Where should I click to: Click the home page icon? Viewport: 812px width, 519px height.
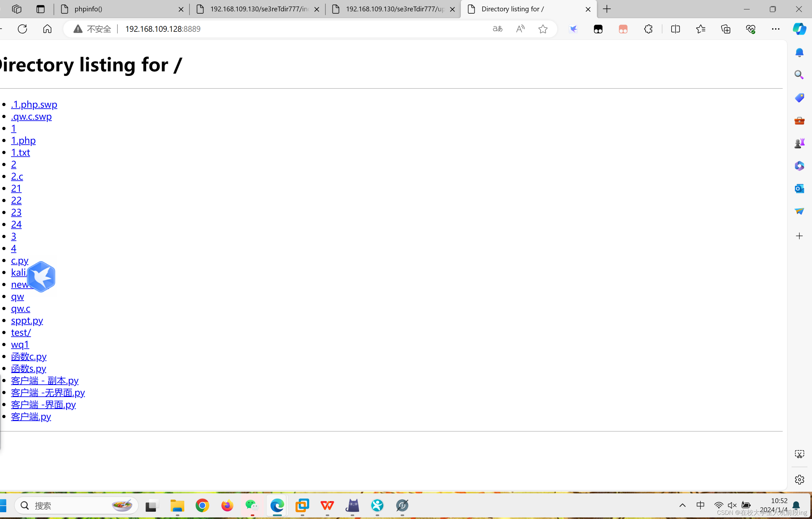pyautogui.click(x=47, y=29)
